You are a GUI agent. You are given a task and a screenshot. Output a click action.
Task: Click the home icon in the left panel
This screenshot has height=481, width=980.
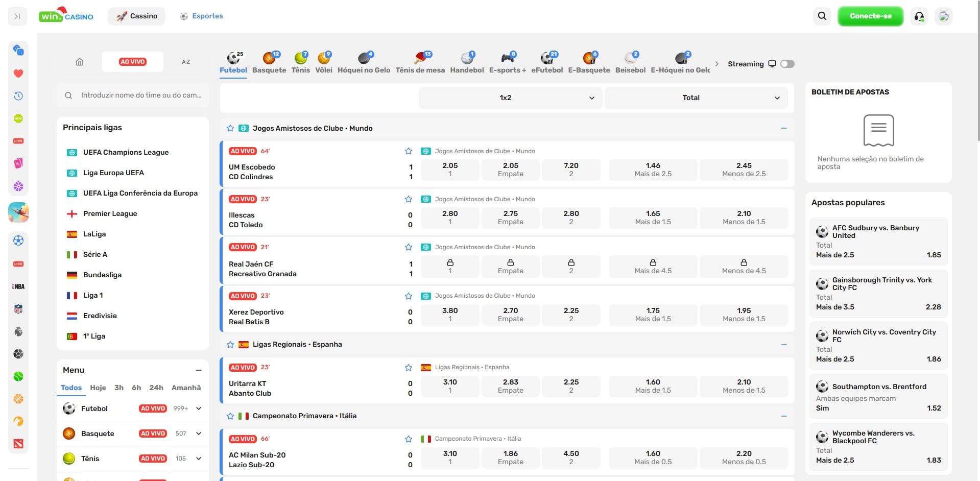80,62
